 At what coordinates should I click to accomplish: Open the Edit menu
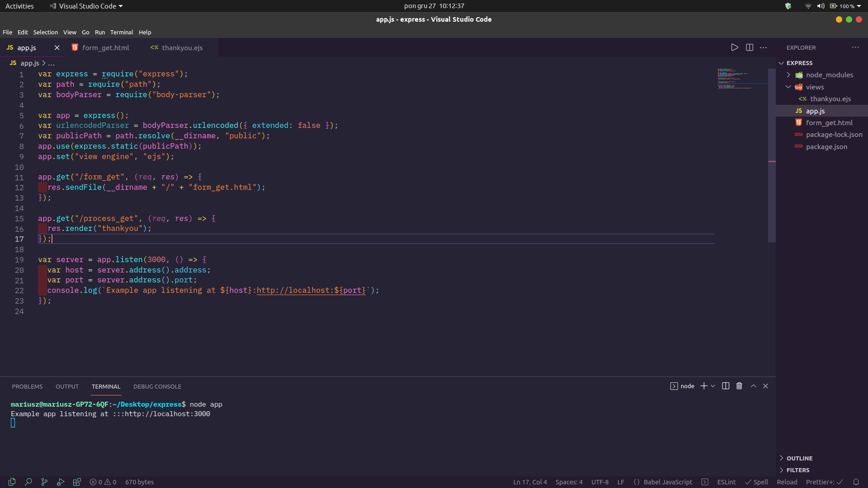(x=23, y=32)
